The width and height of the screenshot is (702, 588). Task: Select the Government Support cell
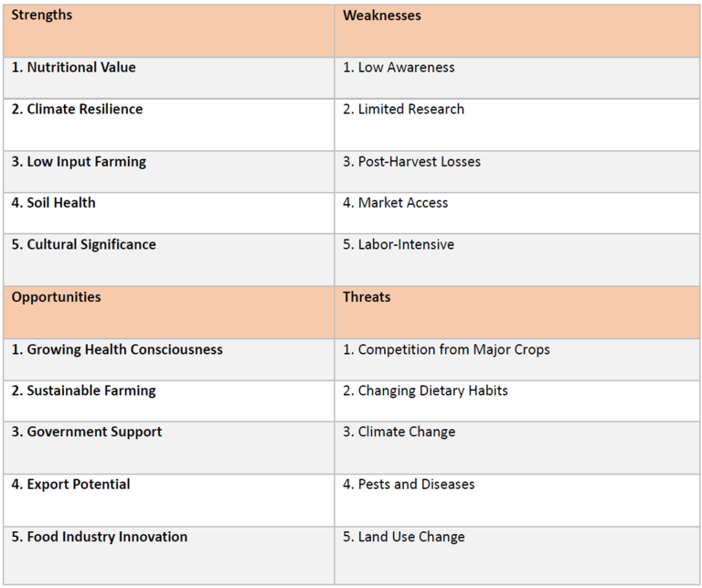pyautogui.click(x=87, y=433)
